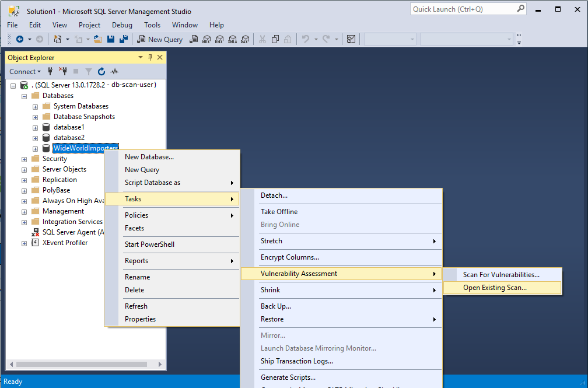Expand the Security tree node
The width and height of the screenshot is (588, 388).
(23, 158)
